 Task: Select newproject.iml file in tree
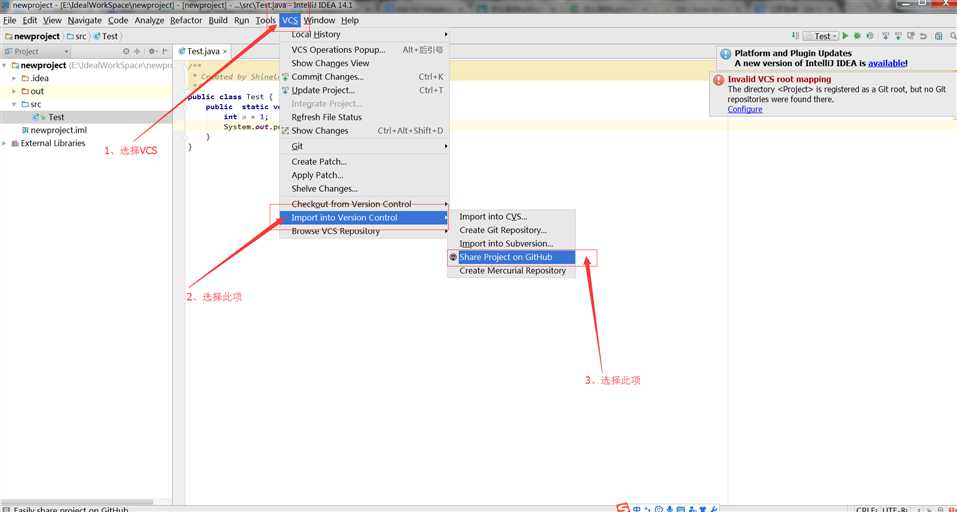[59, 130]
